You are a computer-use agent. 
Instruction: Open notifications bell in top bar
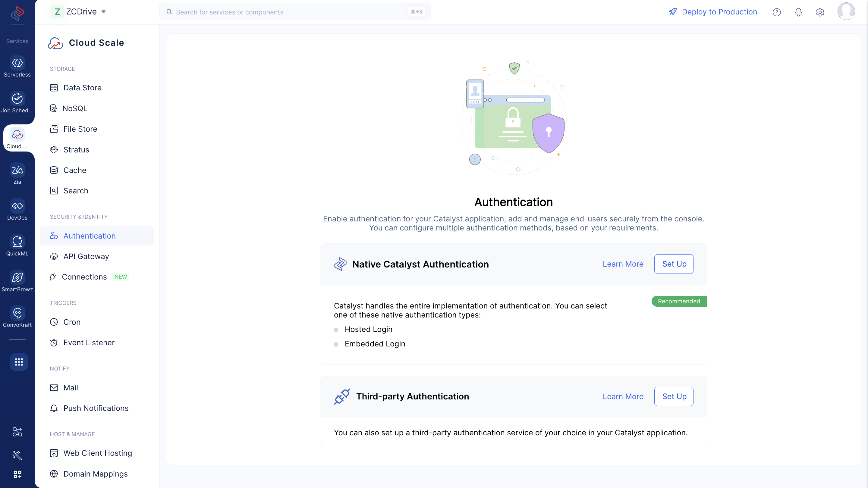click(798, 12)
